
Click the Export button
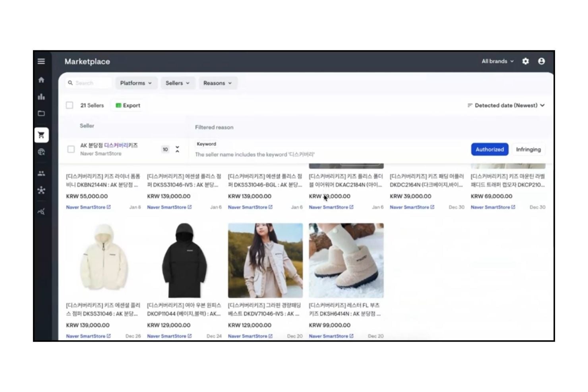(127, 105)
